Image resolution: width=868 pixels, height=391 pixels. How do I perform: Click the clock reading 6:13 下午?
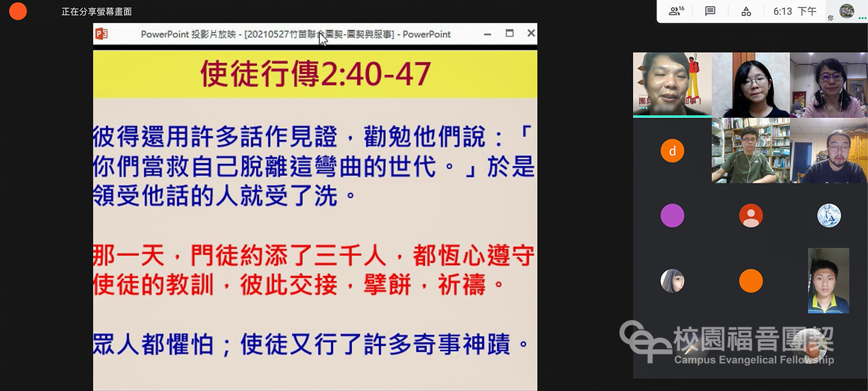795,11
